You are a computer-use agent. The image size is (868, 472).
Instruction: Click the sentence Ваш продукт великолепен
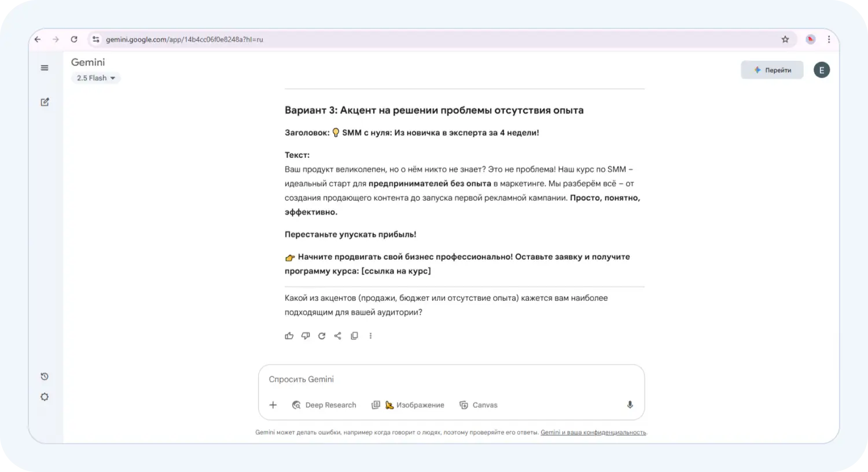385,169
